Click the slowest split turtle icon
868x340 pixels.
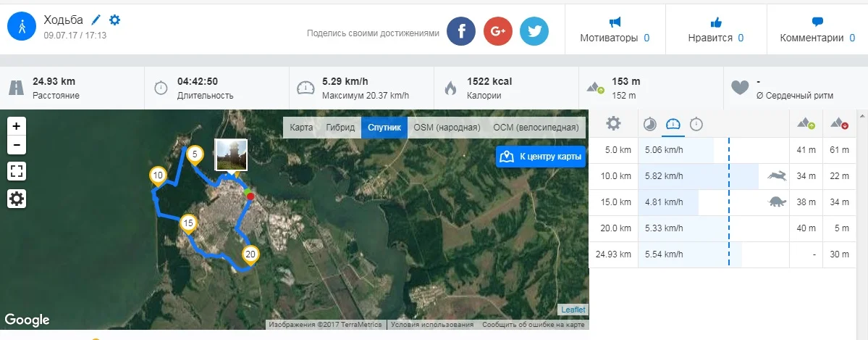tap(778, 202)
